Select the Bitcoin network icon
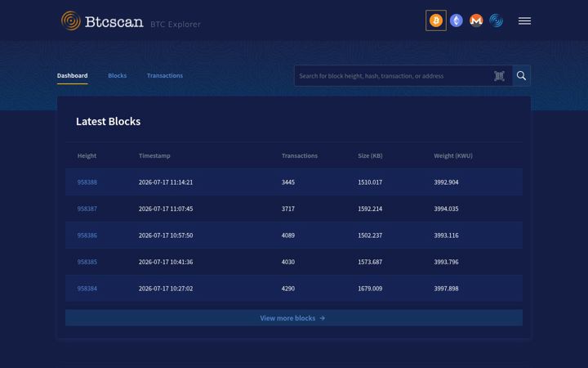This screenshot has width=588, height=368. [436, 20]
